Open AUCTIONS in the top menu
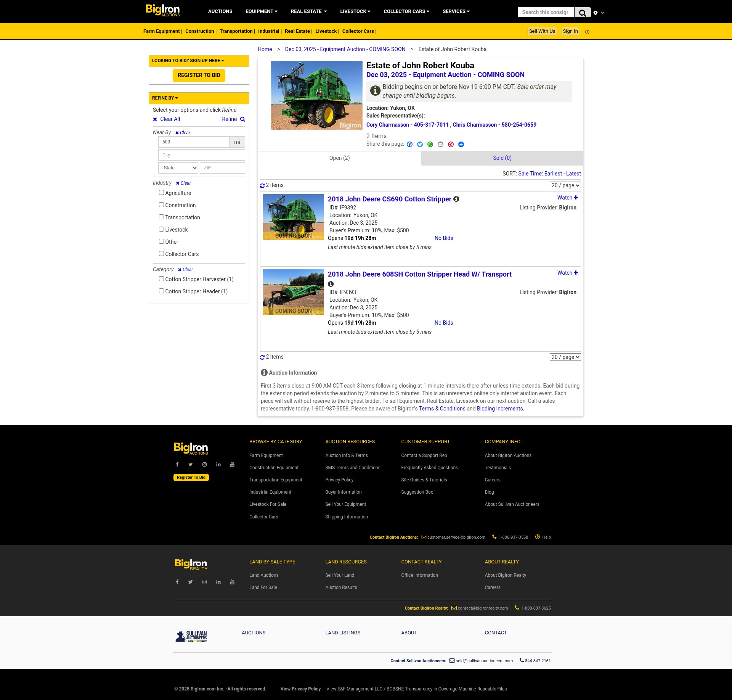The image size is (732, 700). (x=220, y=11)
